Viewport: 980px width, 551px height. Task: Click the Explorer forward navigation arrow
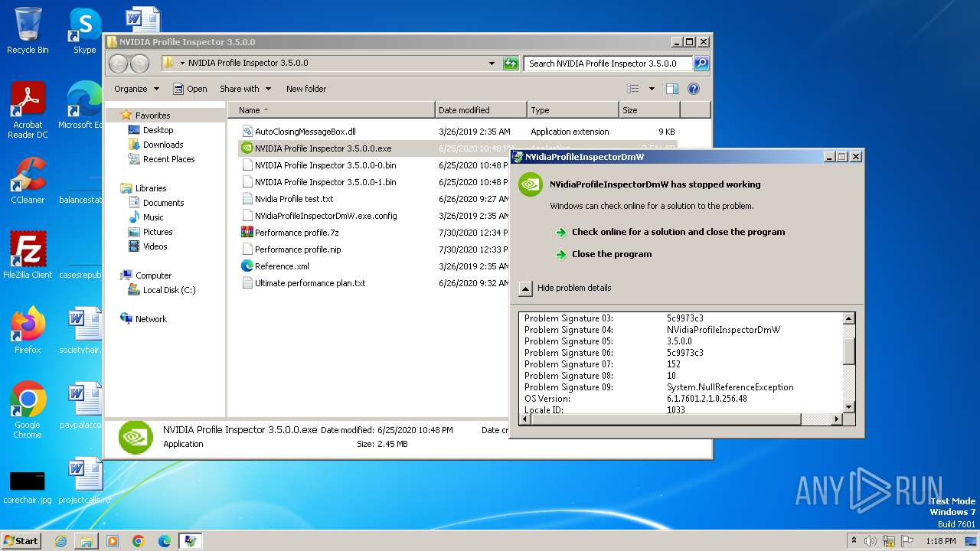[x=139, y=64]
